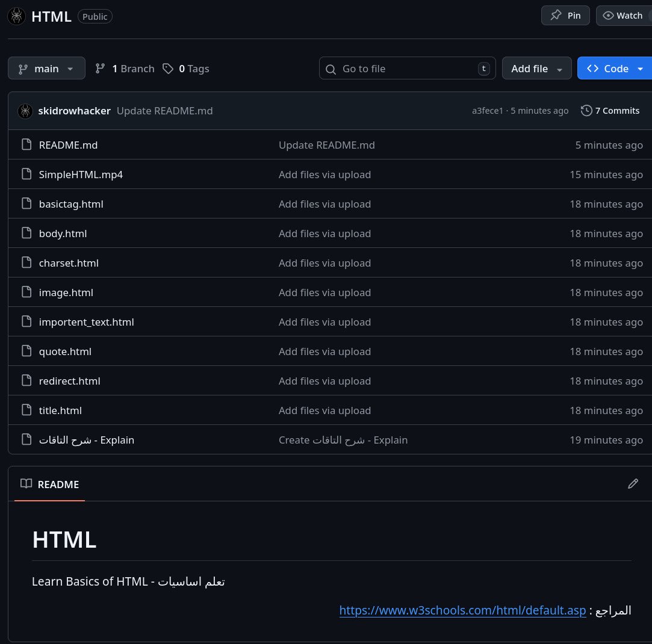
Task: Click the file icon beside SimpleHTML.mp4
Action: tap(26, 174)
